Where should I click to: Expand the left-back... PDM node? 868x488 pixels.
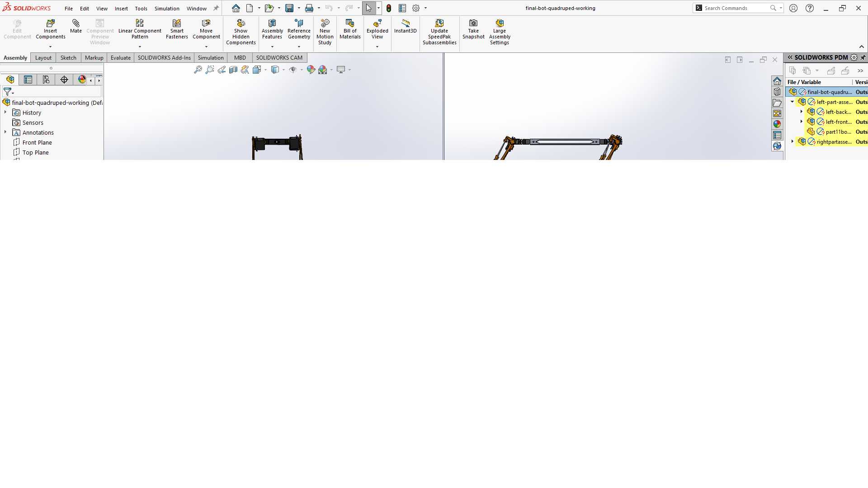pos(801,112)
